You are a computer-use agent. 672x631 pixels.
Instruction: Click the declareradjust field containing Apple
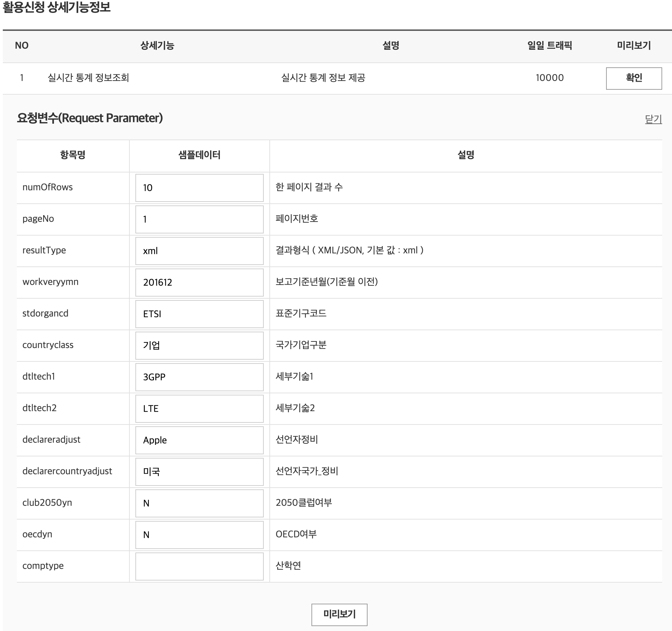click(199, 440)
